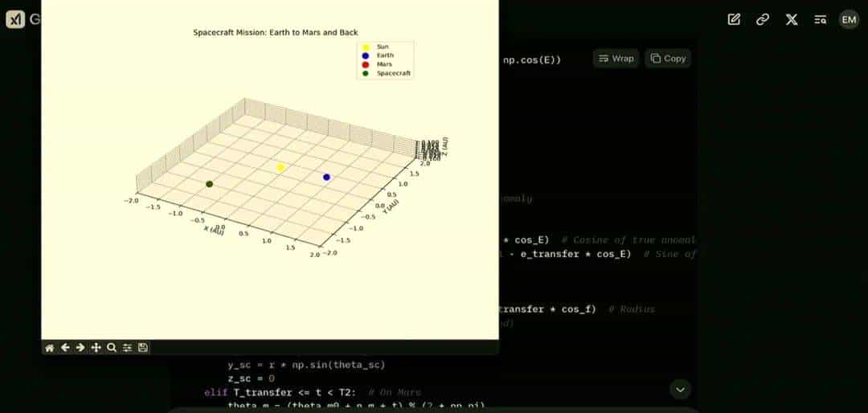
Task: Save the figure with the disk icon
Action: [x=143, y=348]
